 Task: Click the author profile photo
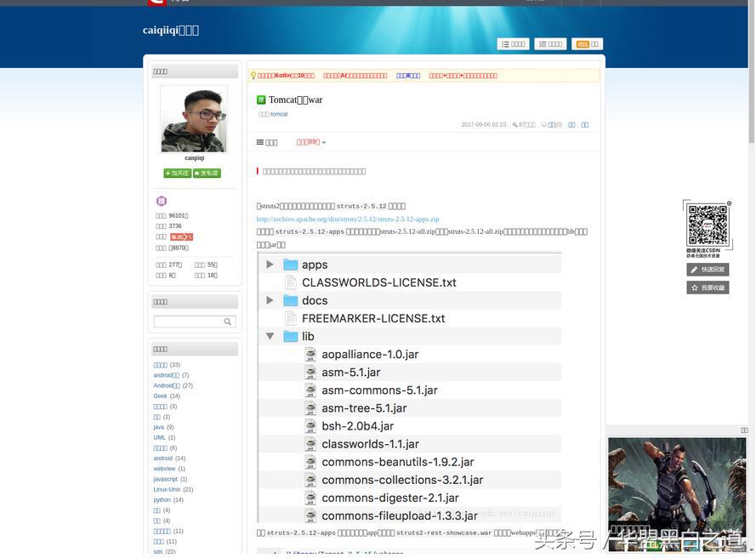(194, 119)
